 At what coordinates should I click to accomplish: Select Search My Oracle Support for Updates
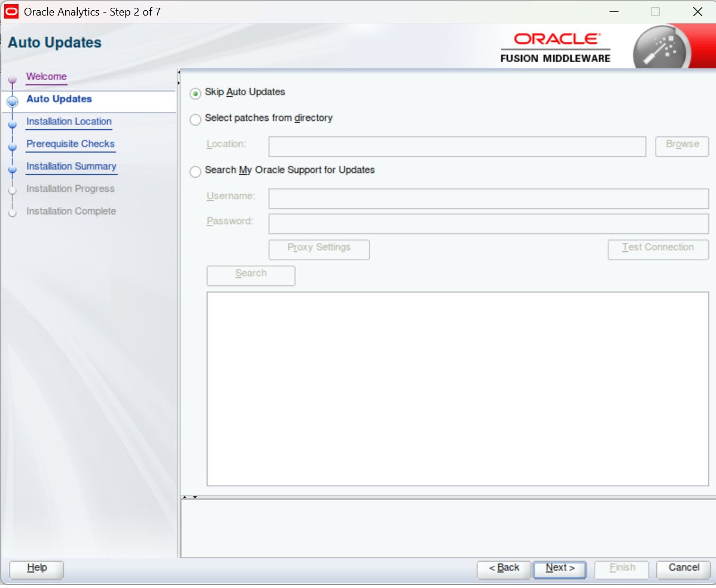coord(196,172)
